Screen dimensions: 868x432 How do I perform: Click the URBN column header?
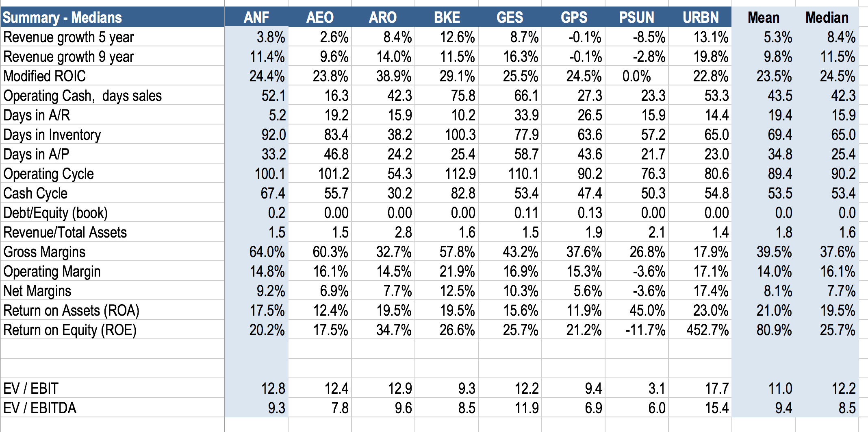tap(701, 17)
